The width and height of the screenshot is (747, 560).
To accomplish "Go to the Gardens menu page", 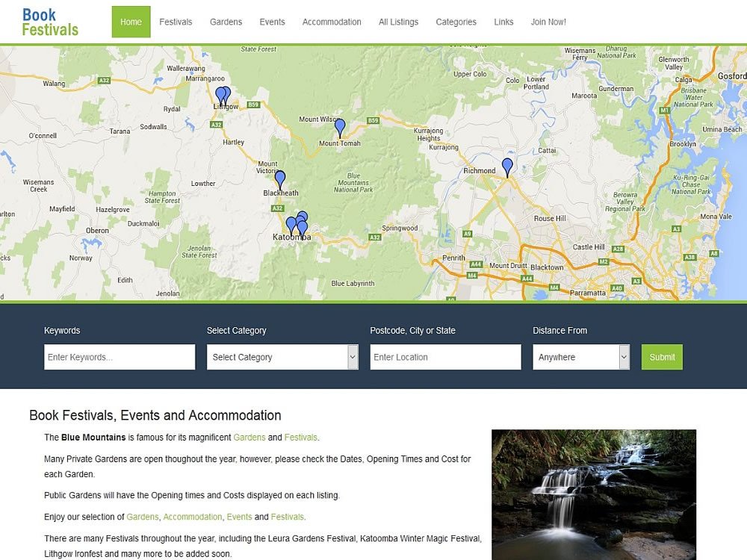I will pyautogui.click(x=226, y=22).
